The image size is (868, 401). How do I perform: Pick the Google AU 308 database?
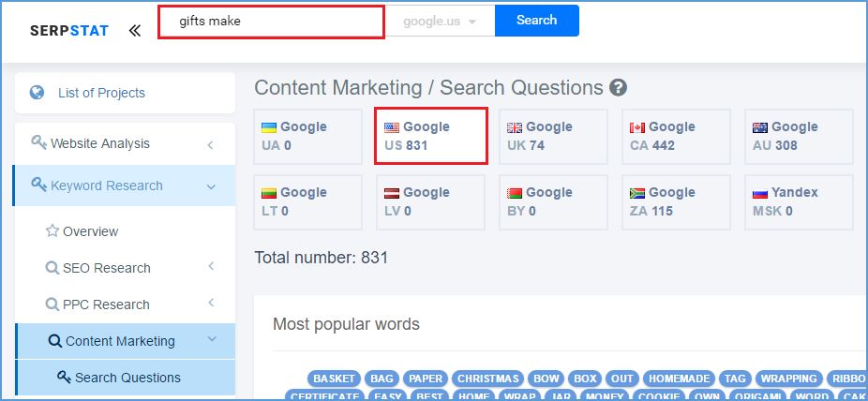coord(798,137)
